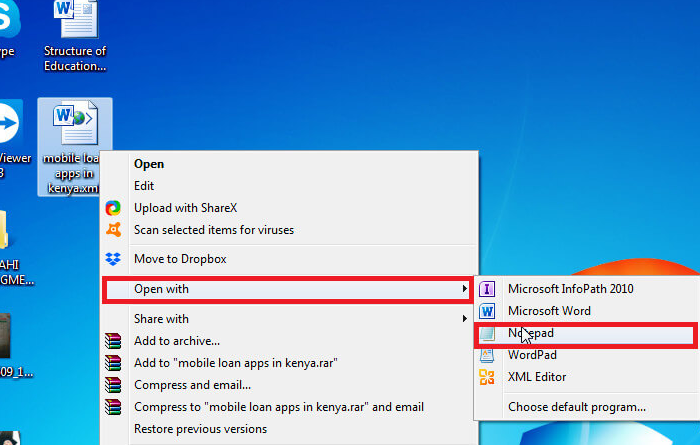Click the ShareX icon in the menu
Screen dimensions: 700x445
tap(113, 208)
